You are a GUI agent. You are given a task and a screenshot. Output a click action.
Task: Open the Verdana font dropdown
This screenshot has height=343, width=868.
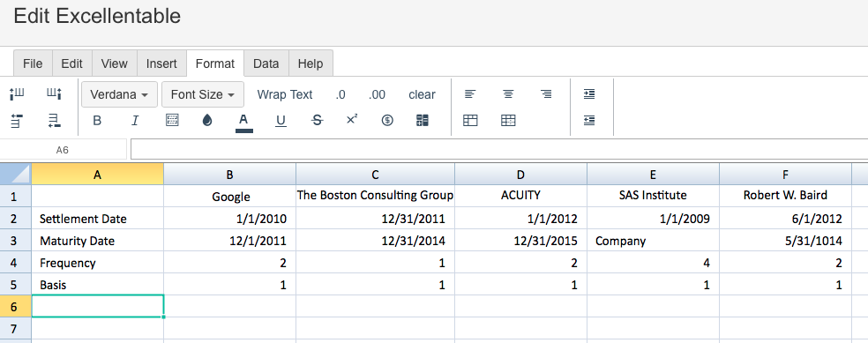[x=120, y=94]
